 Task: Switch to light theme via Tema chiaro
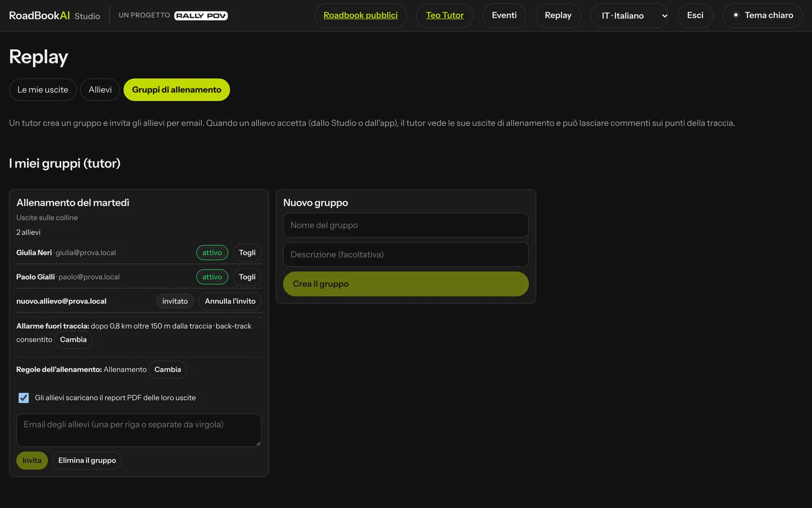(x=762, y=16)
